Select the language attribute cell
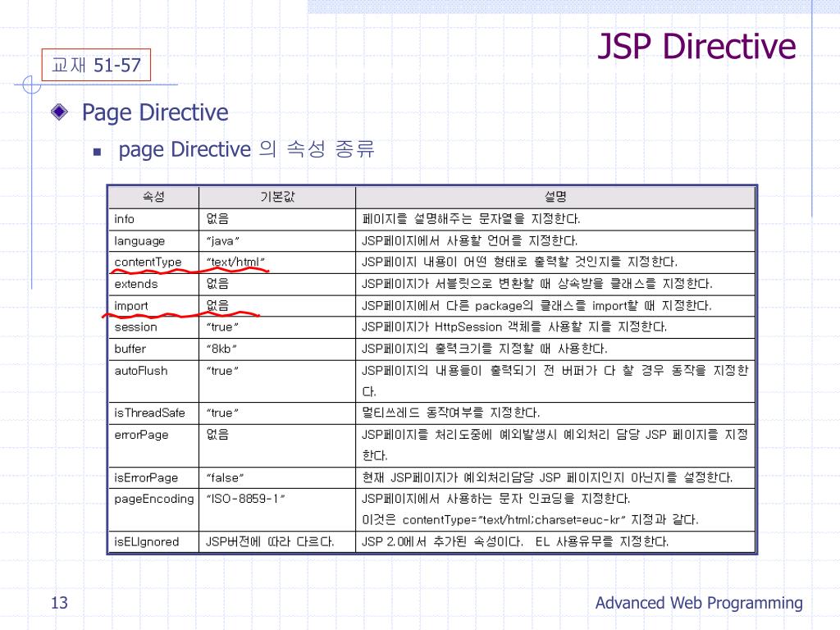 [x=153, y=241]
